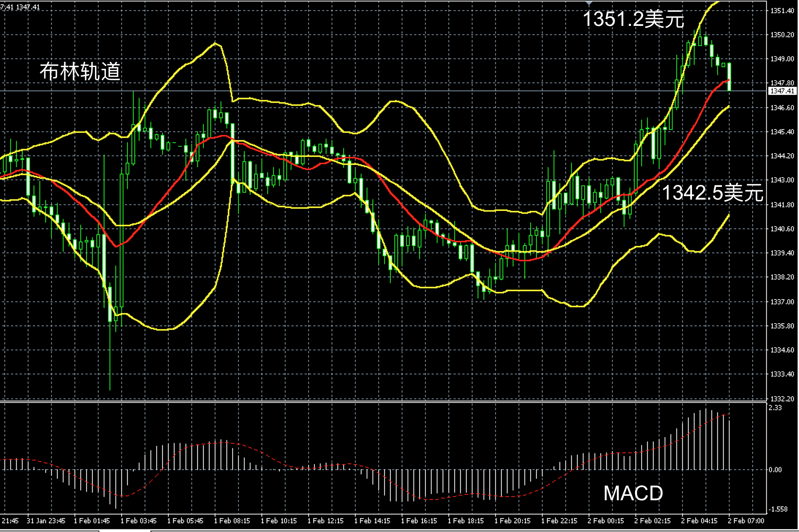Click the 1 Feb 20:15 time label

512,521
